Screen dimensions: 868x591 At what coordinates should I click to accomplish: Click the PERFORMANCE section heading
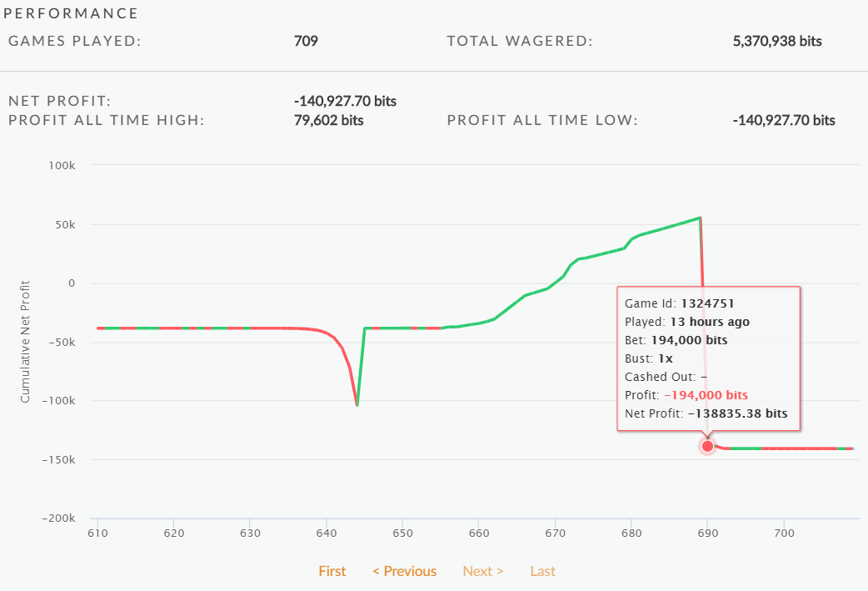pos(71,13)
